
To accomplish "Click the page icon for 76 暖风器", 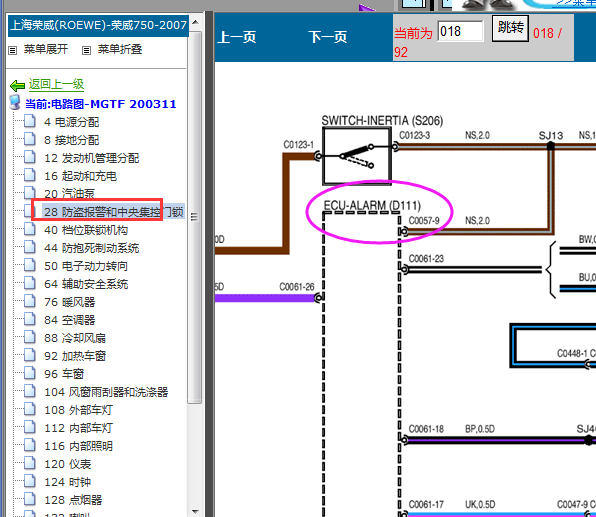I will [x=30, y=301].
